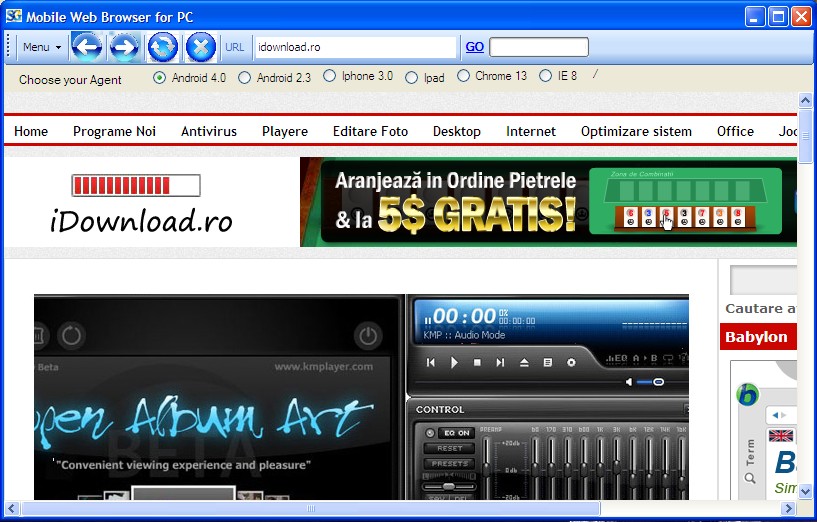817x522 pixels.
Task: Click the vertical scrollbar down arrow
Action: tap(805, 492)
